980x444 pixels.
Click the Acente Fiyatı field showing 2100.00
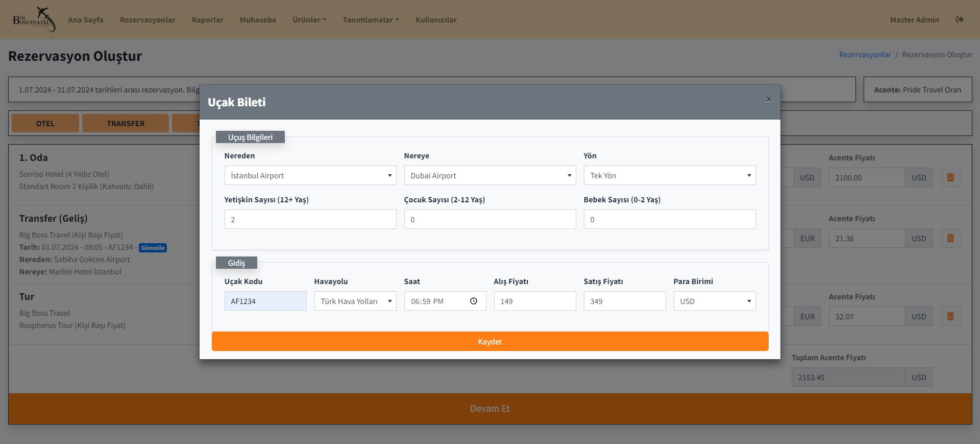pyautogui.click(x=867, y=177)
